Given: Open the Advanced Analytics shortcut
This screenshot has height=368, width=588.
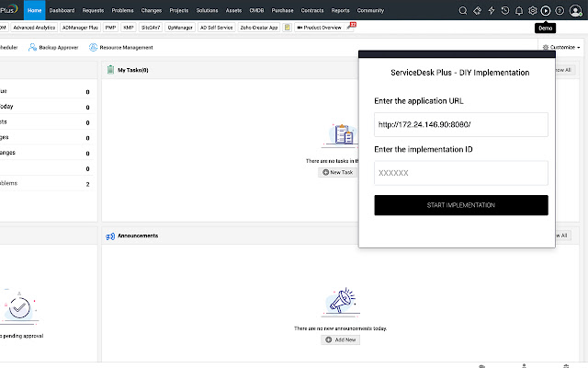Looking at the screenshot, I should pos(34,28).
